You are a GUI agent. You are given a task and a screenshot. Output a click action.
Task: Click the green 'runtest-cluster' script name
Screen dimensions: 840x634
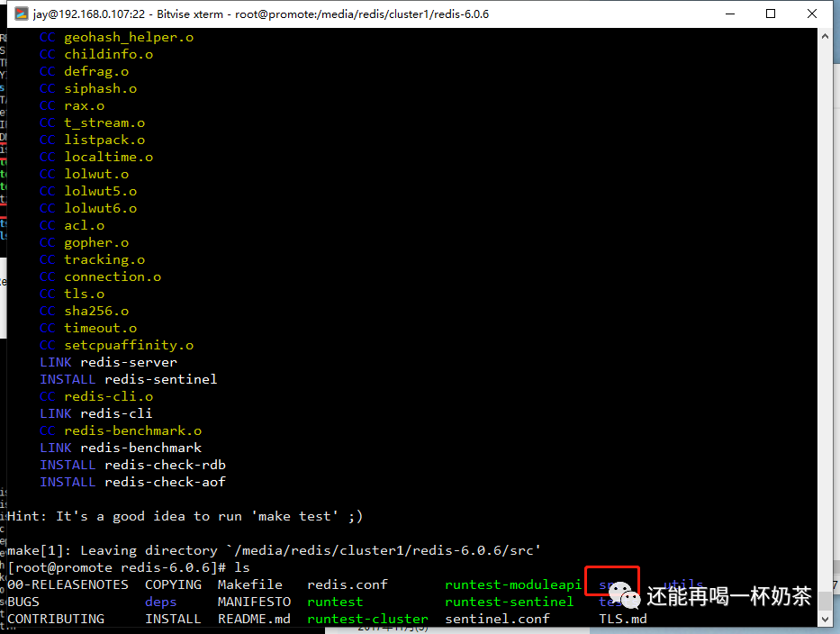367,620
